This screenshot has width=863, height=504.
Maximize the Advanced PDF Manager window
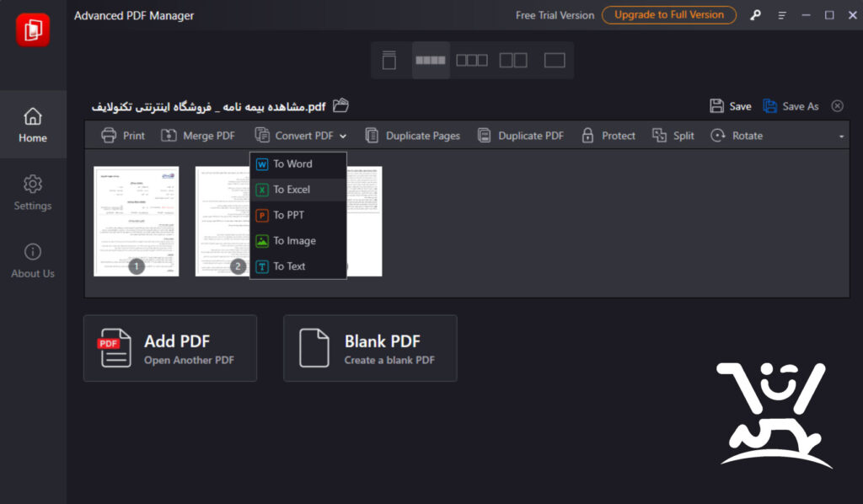point(829,15)
